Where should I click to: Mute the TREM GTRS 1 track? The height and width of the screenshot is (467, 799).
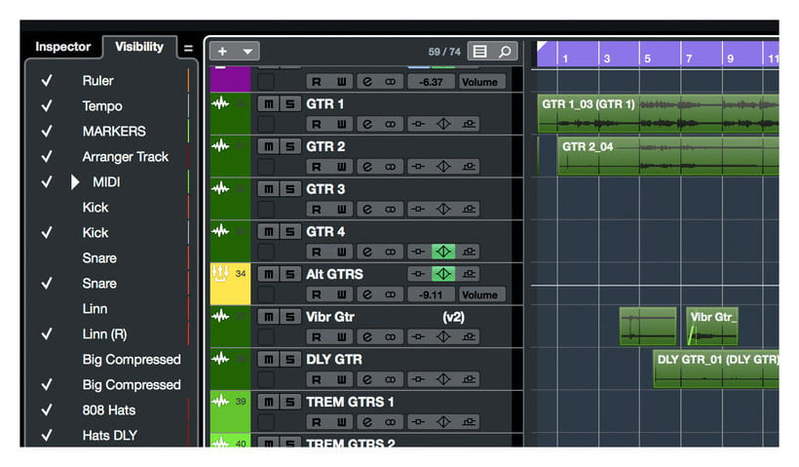(269, 402)
